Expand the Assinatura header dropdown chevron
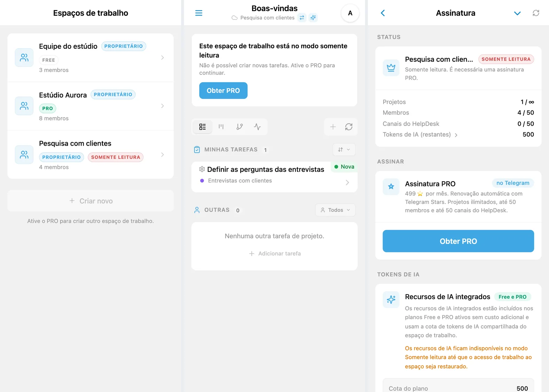549x392 pixels. click(517, 13)
